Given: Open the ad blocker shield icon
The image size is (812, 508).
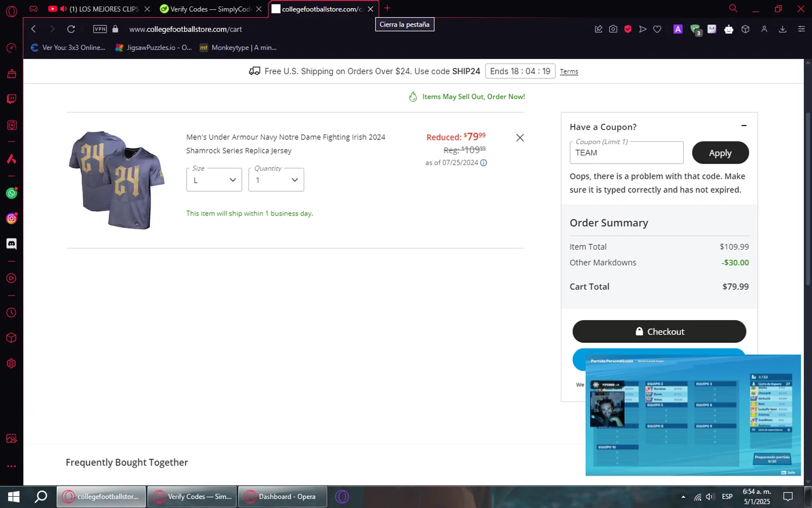Looking at the screenshot, I should (x=627, y=29).
